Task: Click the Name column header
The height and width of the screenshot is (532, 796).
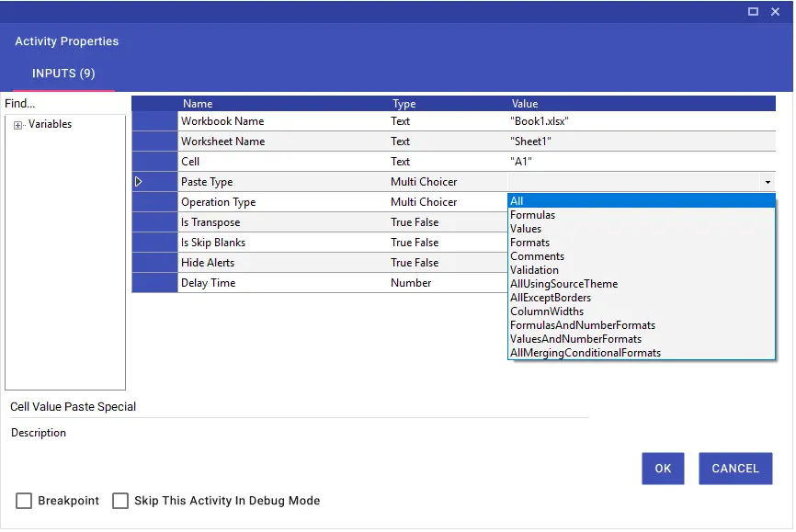Action: tap(198, 104)
